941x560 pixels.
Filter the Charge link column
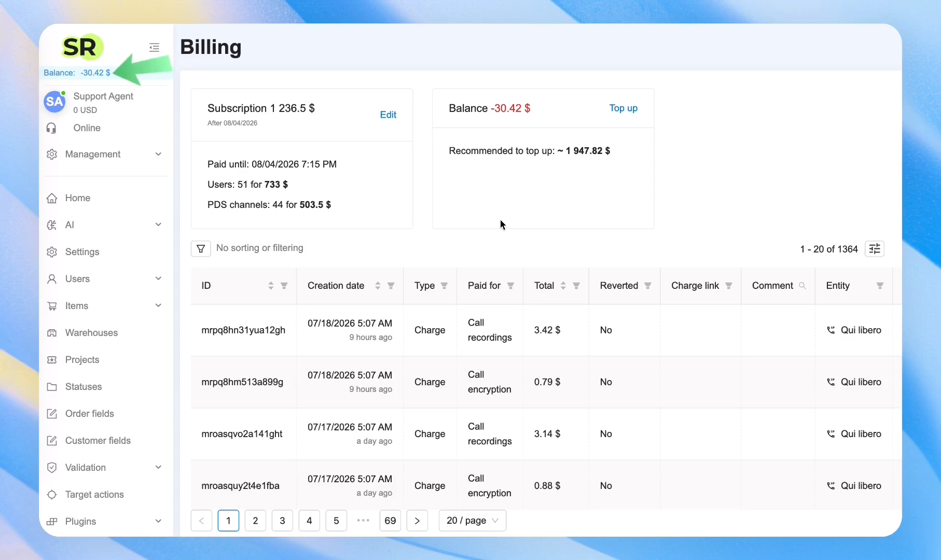click(729, 286)
